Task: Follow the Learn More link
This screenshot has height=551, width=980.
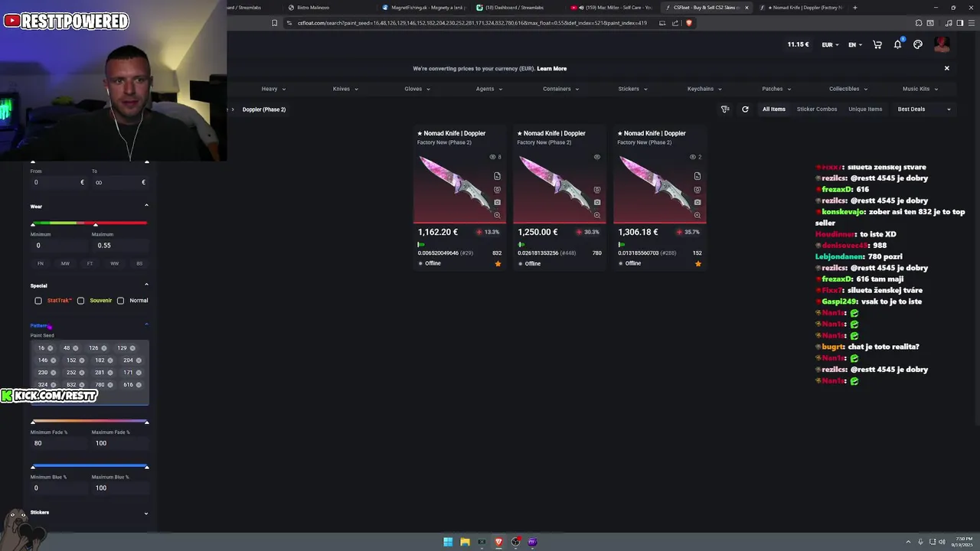Action: (x=552, y=69)
